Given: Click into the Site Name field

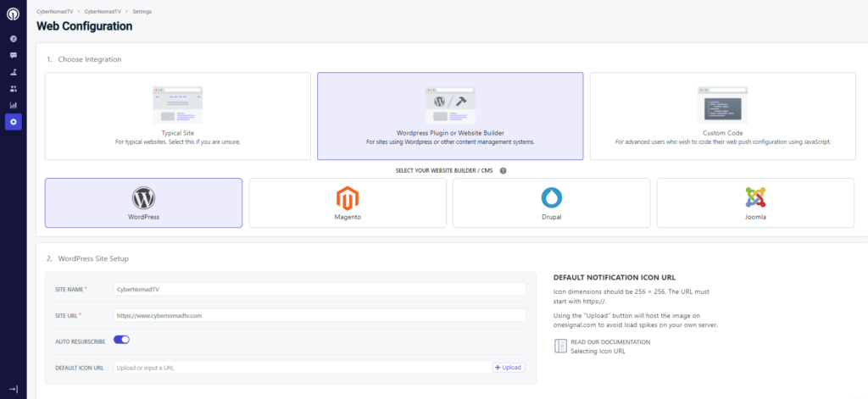Looking at the screenshot, I should [320, 289].
